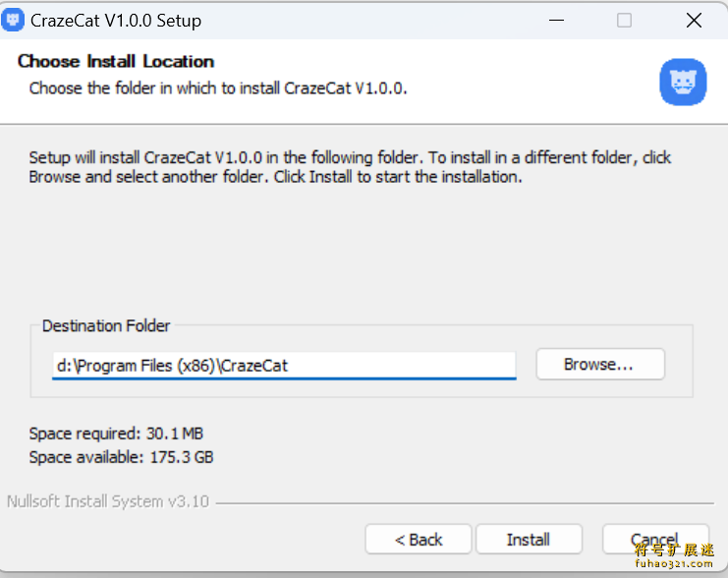728x578 pixels.
Task: Click the CrazeCat title bar icon
Action: tap(13, 20)
